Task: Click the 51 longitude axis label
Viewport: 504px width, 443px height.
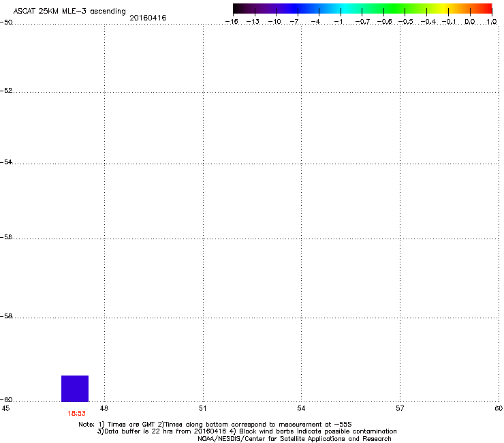Action: [202, 408]
